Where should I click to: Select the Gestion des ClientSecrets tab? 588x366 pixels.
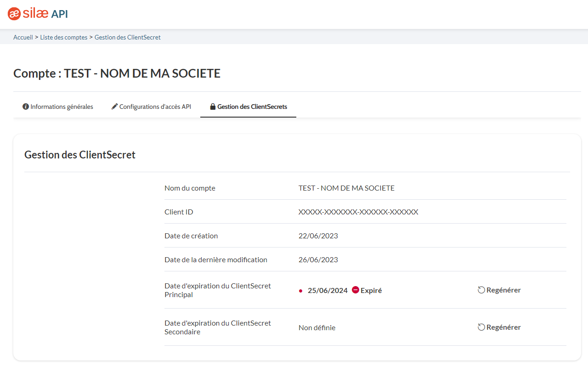[x=252, y=106]
